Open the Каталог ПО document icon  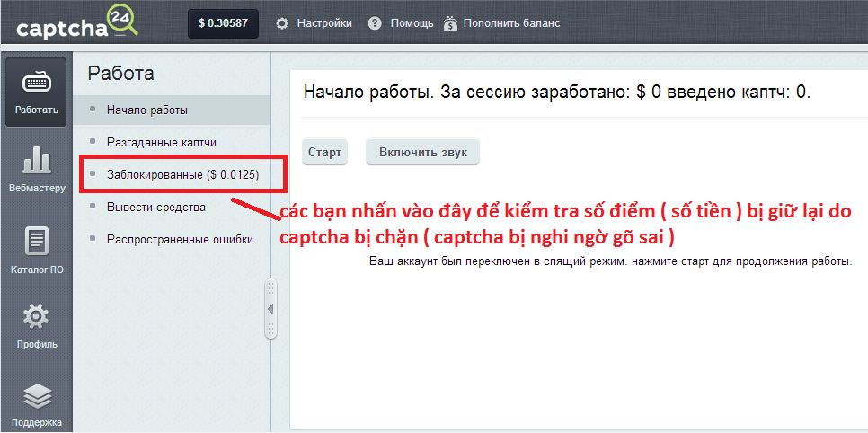pyautogui.click(x=37, y=242)
